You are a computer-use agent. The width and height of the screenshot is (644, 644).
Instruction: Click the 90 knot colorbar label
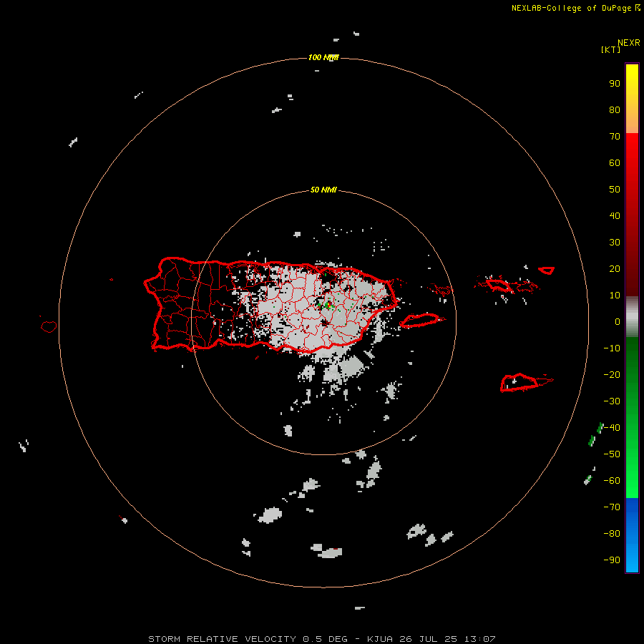pyautogui.click(x=615, y=84)
